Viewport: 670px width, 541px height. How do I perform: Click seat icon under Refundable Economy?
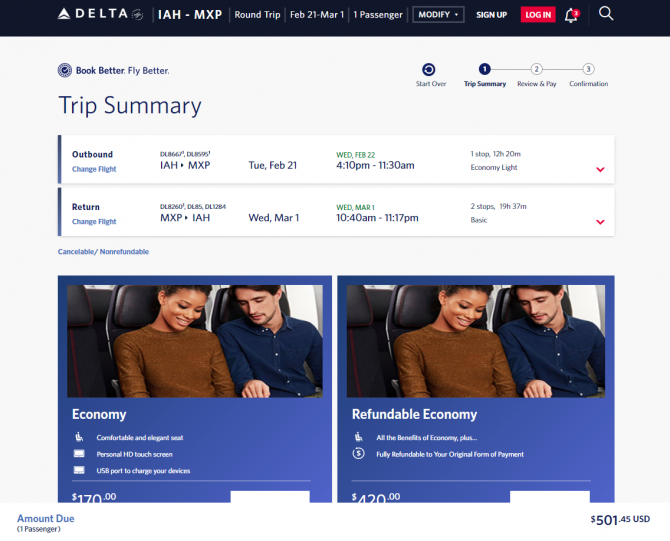click(x=359, y=437)
